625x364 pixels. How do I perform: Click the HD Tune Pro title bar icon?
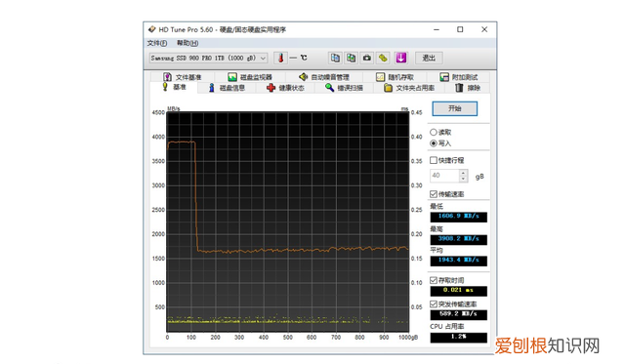[x=152, y=29]
